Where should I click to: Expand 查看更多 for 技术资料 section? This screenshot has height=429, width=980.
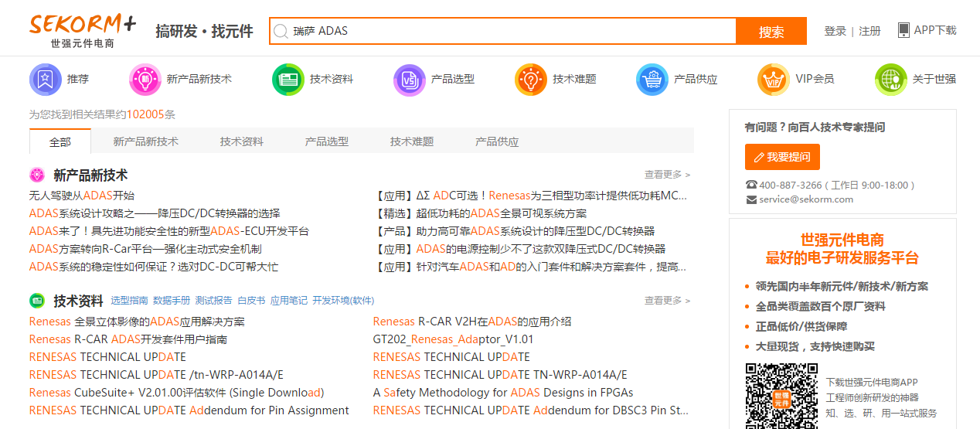pos(667,300)
